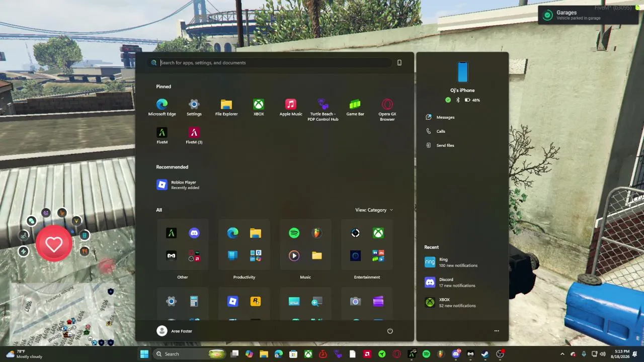Show hidden system tray icons
This screenshot has width=644, height=362.
(x=562, y=354)
